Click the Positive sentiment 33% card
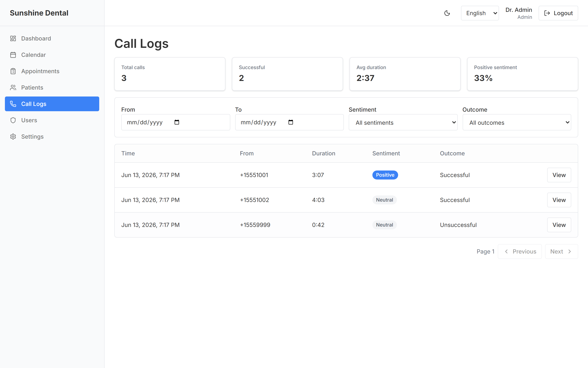Image resolution: width=588 pixels, height=368 pixels. pyautogui.click(x=523, y=74)
